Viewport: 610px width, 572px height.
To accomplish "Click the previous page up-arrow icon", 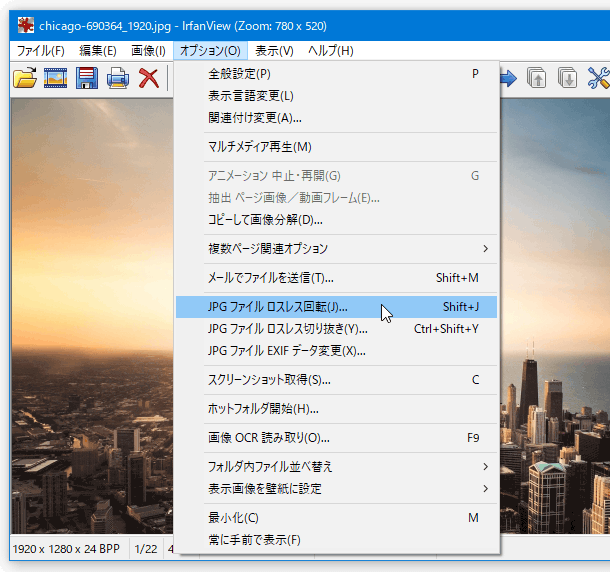I will tap(536, 78).
